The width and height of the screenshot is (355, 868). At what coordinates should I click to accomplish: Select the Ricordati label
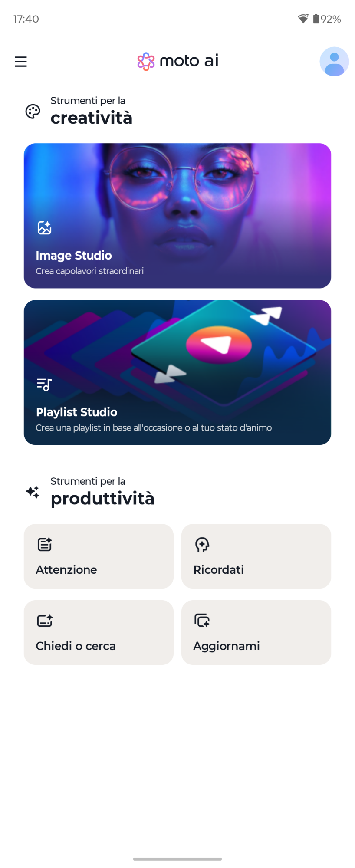click(219, 570)
